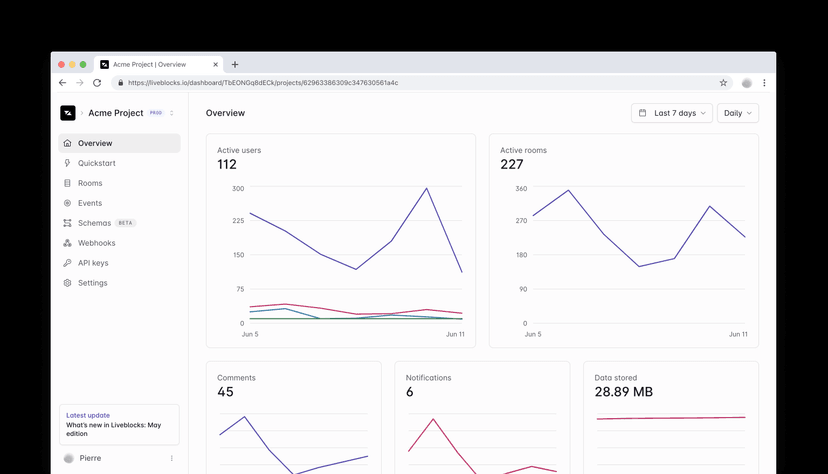The width and height of the screenshot is (828, 474).
Task: Read What's new in Liveblocks: May edition
Action: pos(114,429)
